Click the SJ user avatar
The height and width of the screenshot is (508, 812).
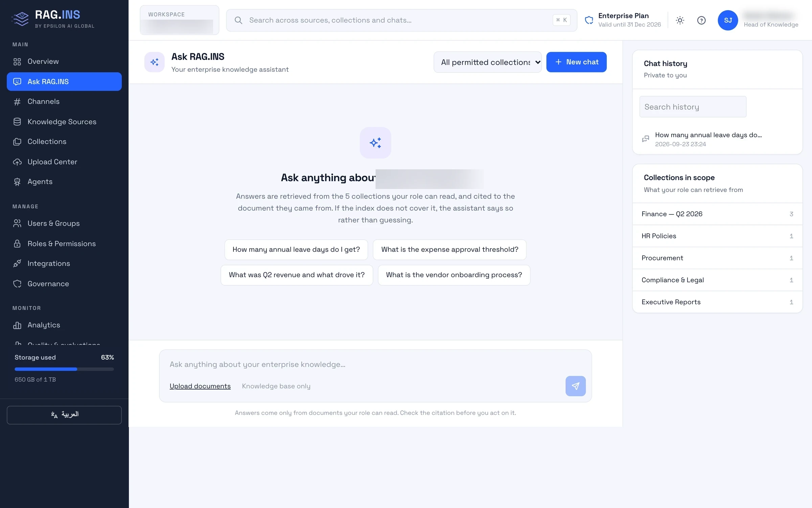(x=728, y=20)
